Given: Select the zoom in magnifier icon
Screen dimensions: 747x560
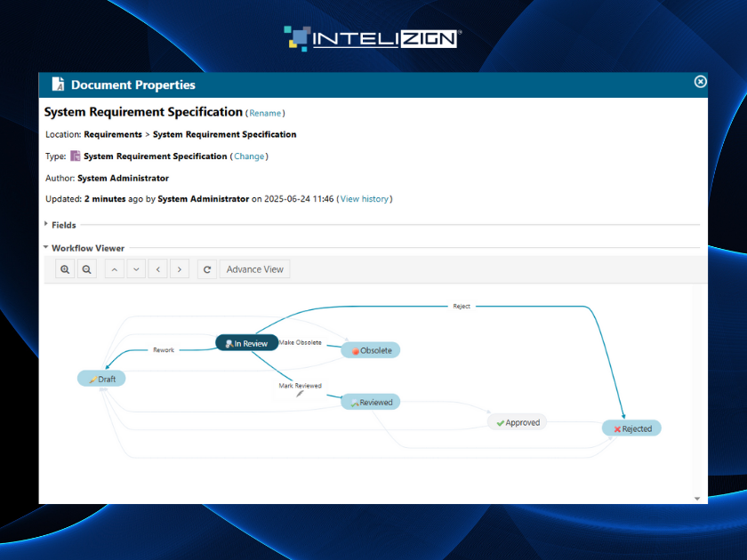Looking at the screenshot, I should coord(65,268).
